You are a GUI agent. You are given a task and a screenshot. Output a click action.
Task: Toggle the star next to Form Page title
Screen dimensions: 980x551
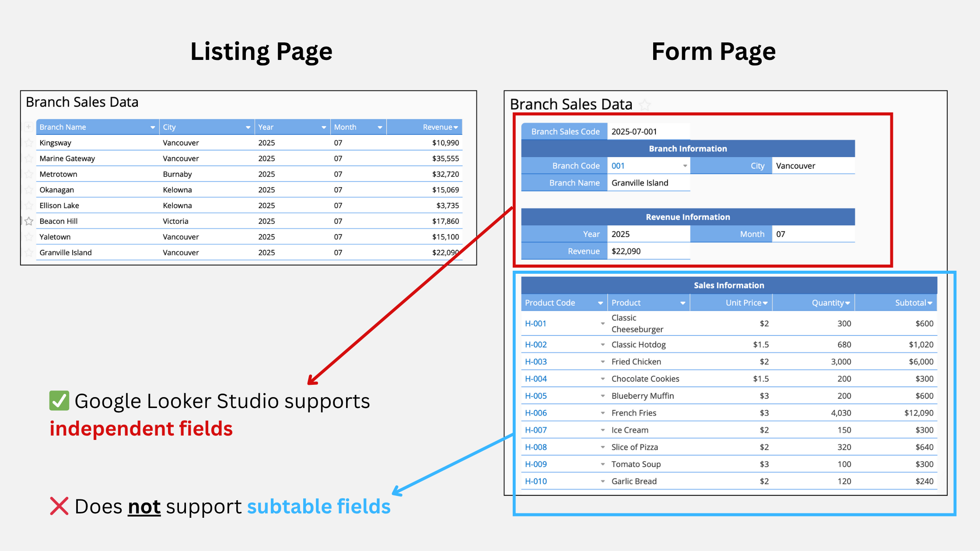coord(644,105)
